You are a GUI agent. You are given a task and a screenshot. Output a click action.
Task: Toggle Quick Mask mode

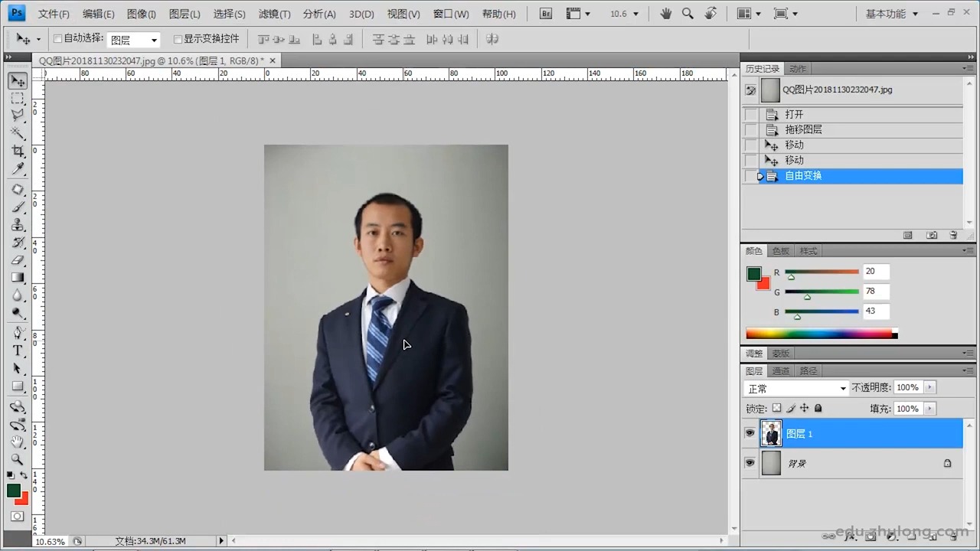(x=17, y=517)
